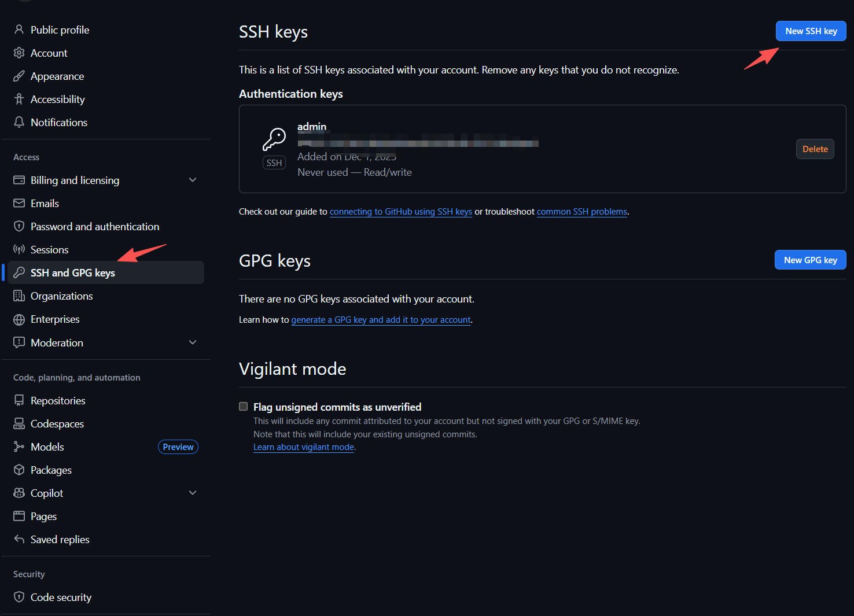
Task: Click the shield icon beside Code security
Action: coord(19,597)
